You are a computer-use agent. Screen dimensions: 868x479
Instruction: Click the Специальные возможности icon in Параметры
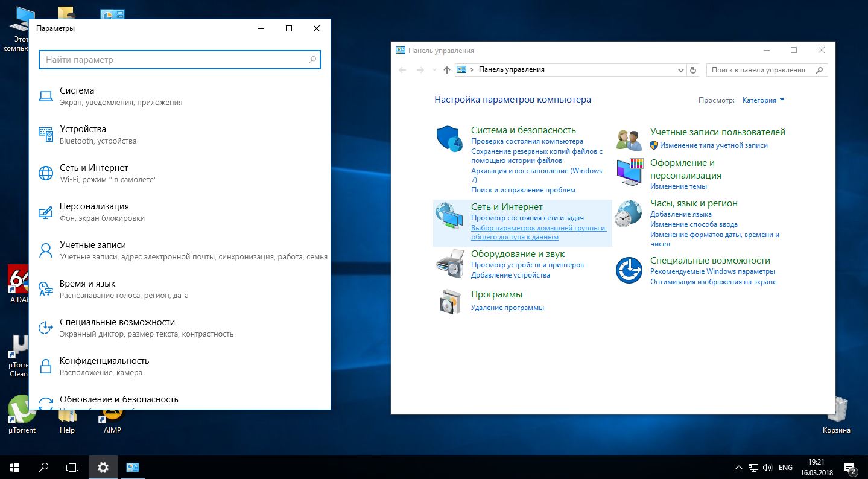pos(46,328)
